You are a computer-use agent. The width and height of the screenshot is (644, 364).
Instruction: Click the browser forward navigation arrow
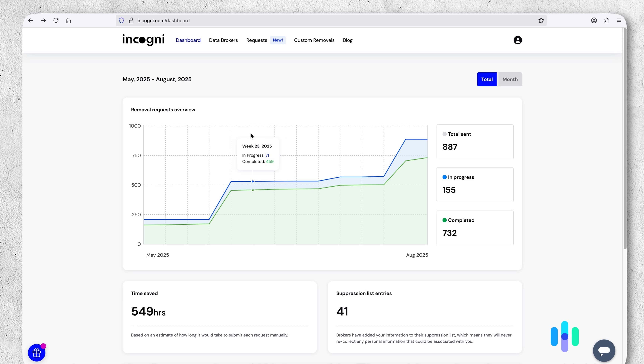point(43,20)
